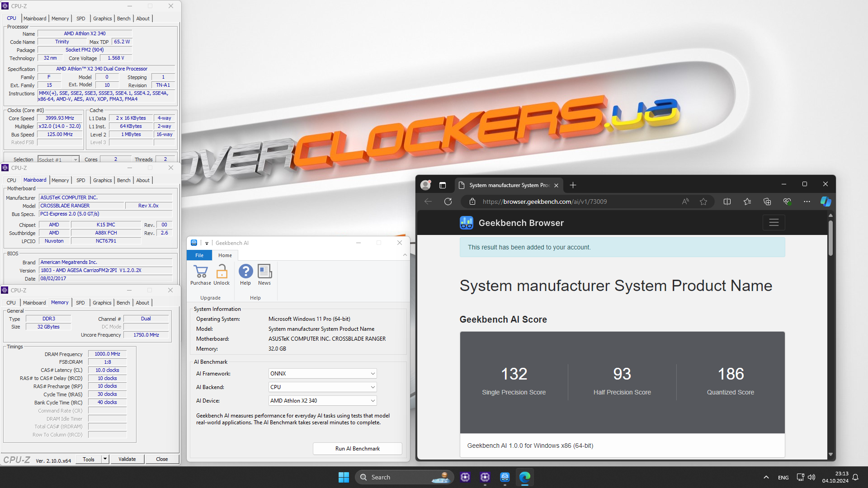868x488 pixels.
Task: Toggle Edge split screen icon
Action: [727, 202]
